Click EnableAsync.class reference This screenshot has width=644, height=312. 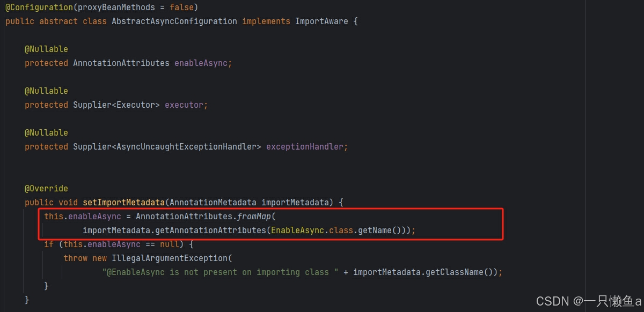click(x=312, y=231)
